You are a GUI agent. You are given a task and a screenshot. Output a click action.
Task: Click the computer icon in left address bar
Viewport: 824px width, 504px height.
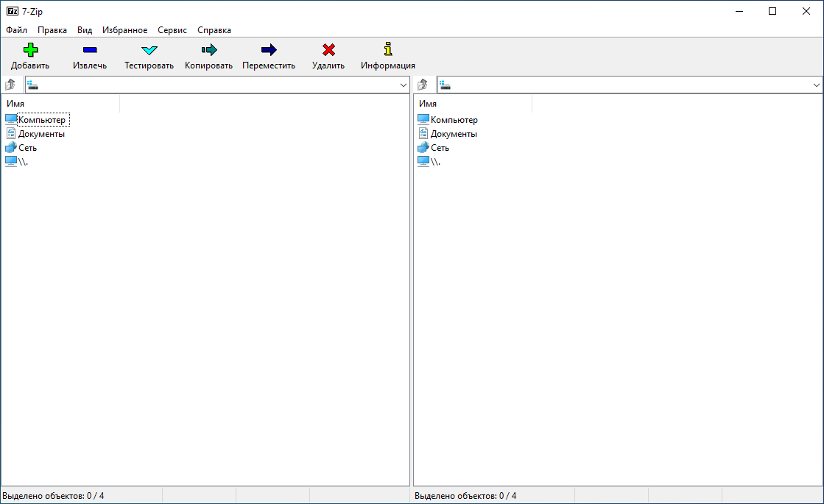[32, 84]
